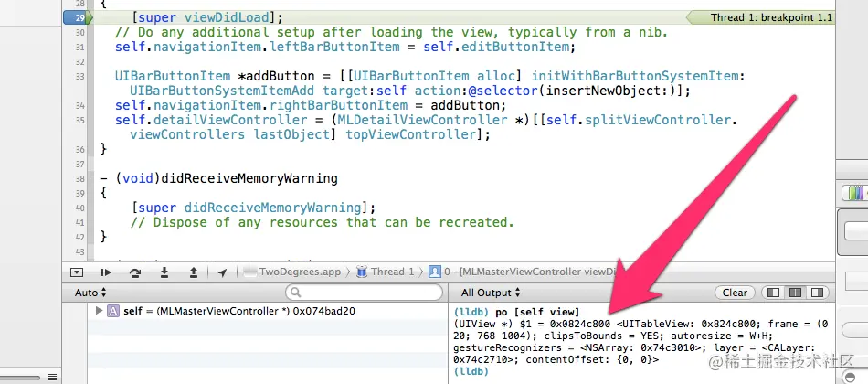Click the rightBarButtonItem text on line 34
The height and width of the screenshot is (384, 868).
[338, 105]
